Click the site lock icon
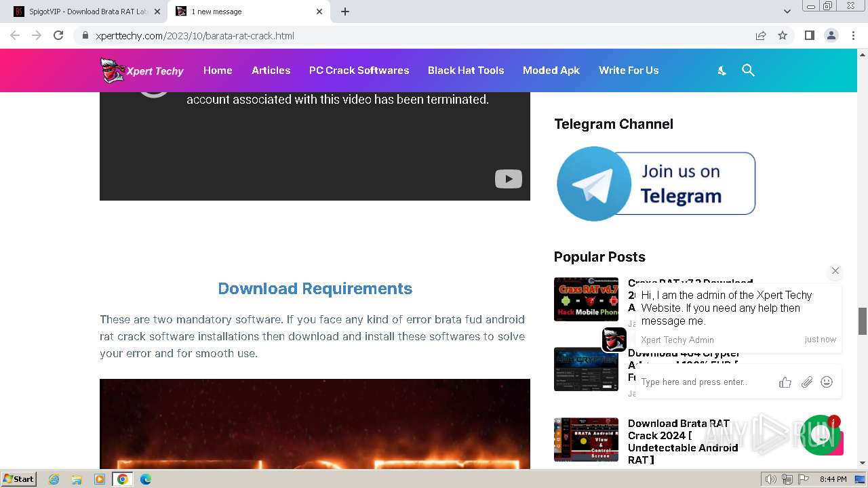 (85, 35)
